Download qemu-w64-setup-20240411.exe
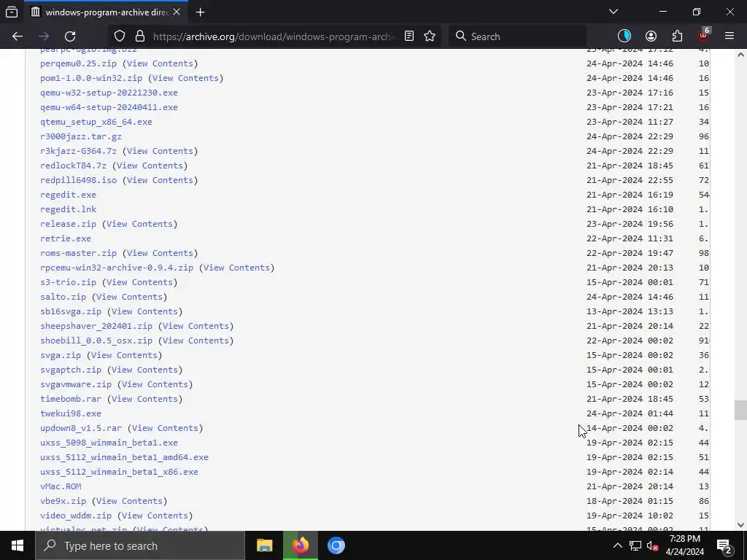Screen dimensions: 747x560 click(109, 107)
